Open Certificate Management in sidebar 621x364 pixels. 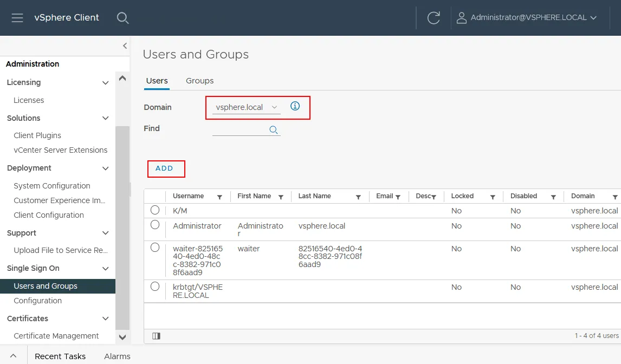(x=56, y=336)
